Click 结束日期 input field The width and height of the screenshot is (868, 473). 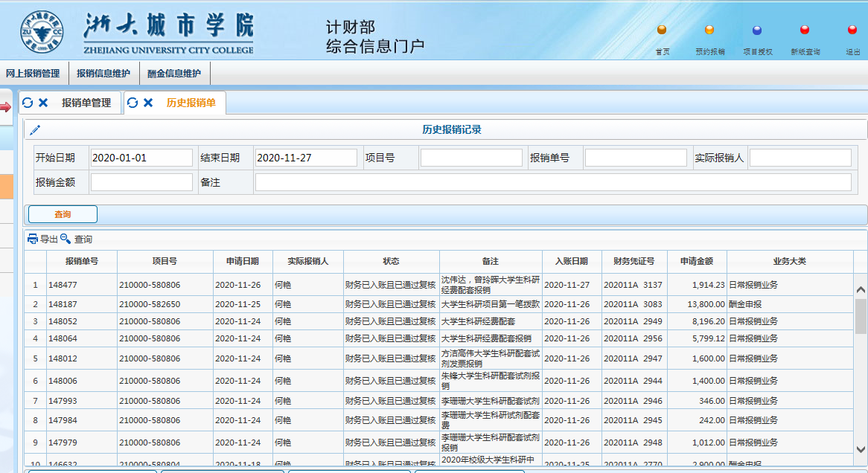pos(305,158)
